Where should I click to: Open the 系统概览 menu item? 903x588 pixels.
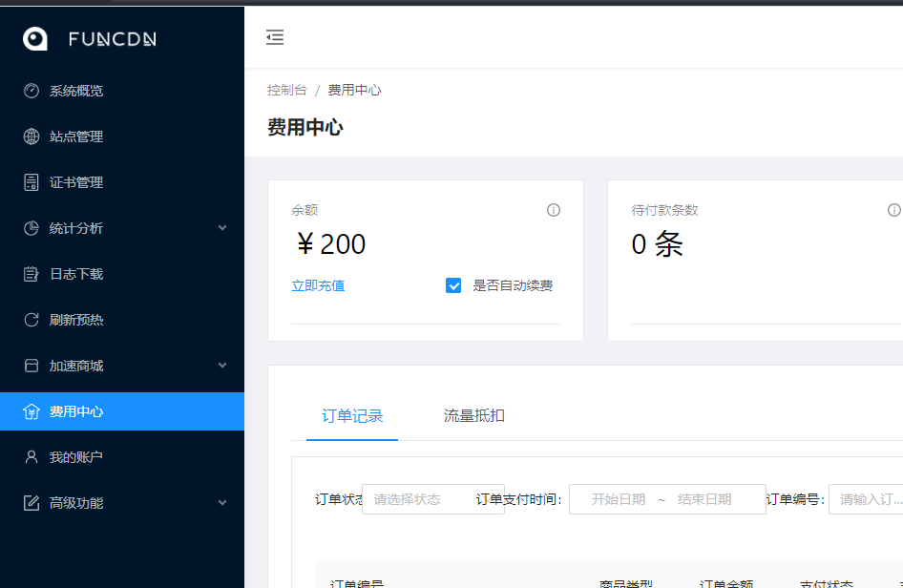pyautogui.click(x=122, y=91)
